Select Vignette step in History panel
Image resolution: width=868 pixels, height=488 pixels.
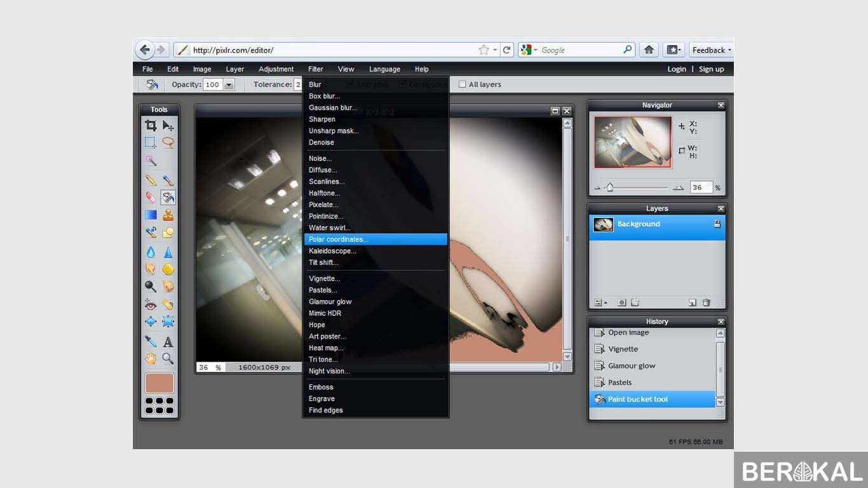click(653, 349)
